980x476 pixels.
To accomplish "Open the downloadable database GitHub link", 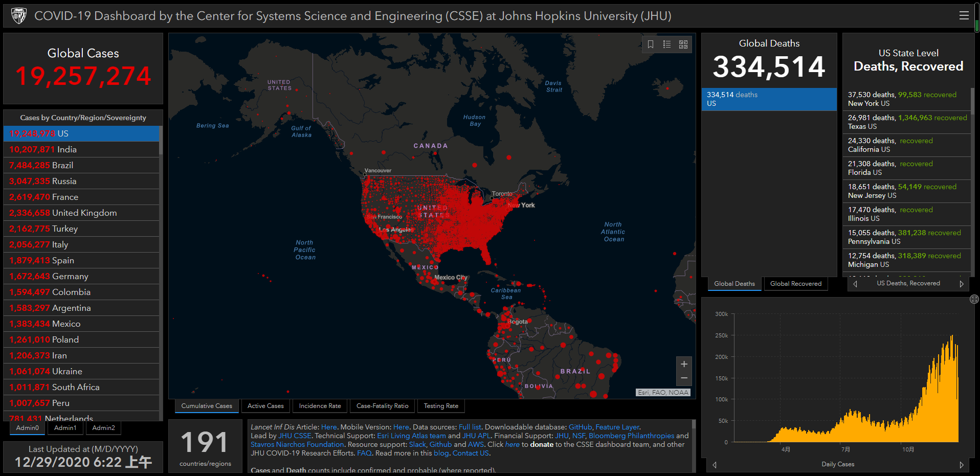I will click(580, 427).
